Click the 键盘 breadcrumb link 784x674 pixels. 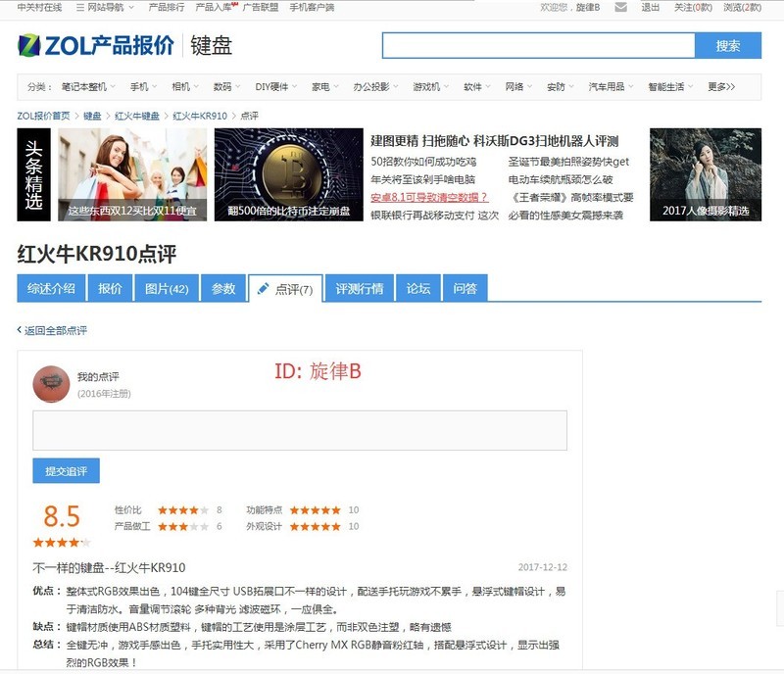point(92,116)
